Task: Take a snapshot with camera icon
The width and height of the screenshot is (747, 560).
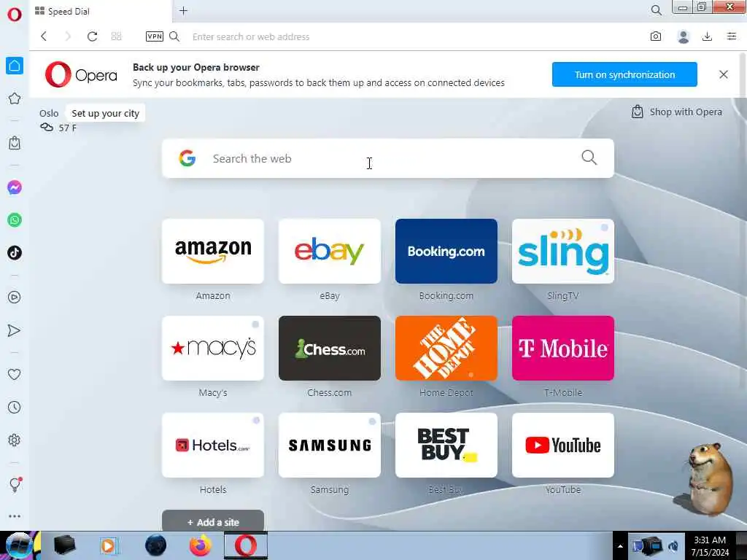Action: (x=656, y=36)
